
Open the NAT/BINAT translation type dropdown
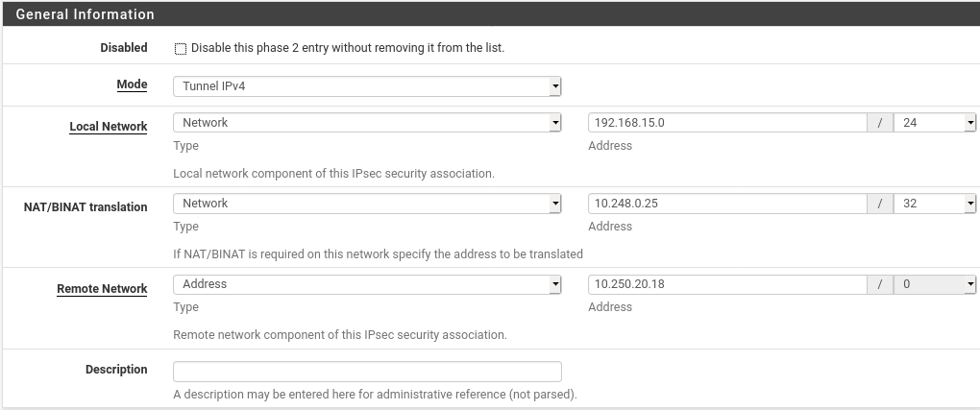[366, 204]
